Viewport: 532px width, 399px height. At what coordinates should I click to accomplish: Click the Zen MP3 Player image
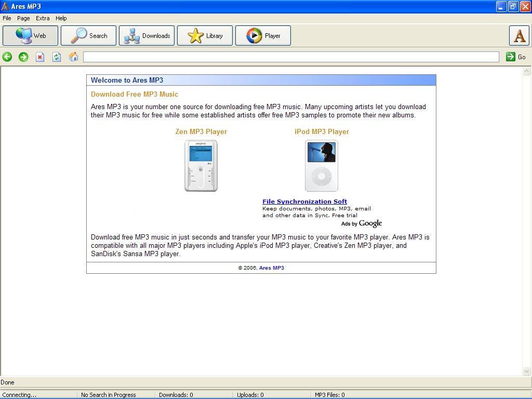click(201, 166)
